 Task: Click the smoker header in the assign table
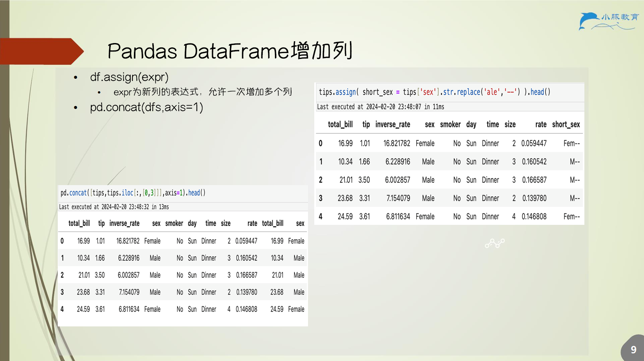click(450, 124)
